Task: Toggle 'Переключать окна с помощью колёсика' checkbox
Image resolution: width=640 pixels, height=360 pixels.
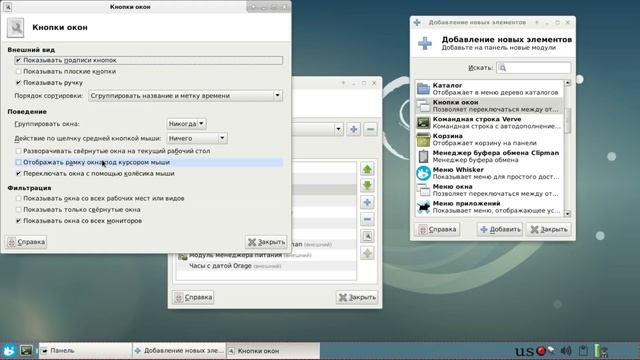Action: (18, 173)
